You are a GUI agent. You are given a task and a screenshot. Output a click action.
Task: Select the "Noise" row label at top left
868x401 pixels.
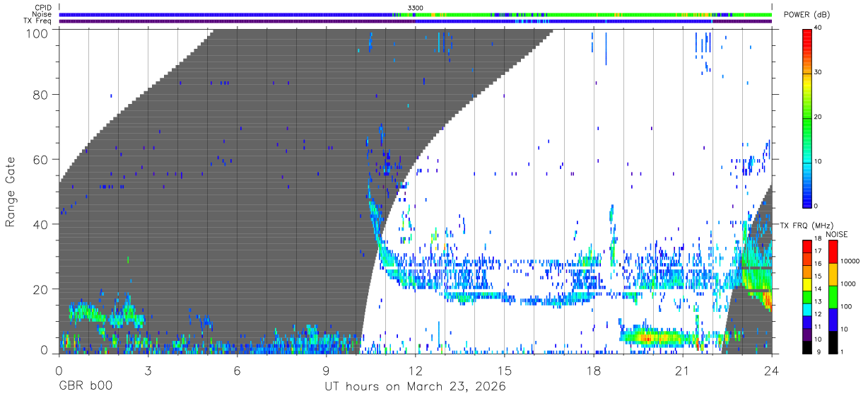(x=42, y=14)
